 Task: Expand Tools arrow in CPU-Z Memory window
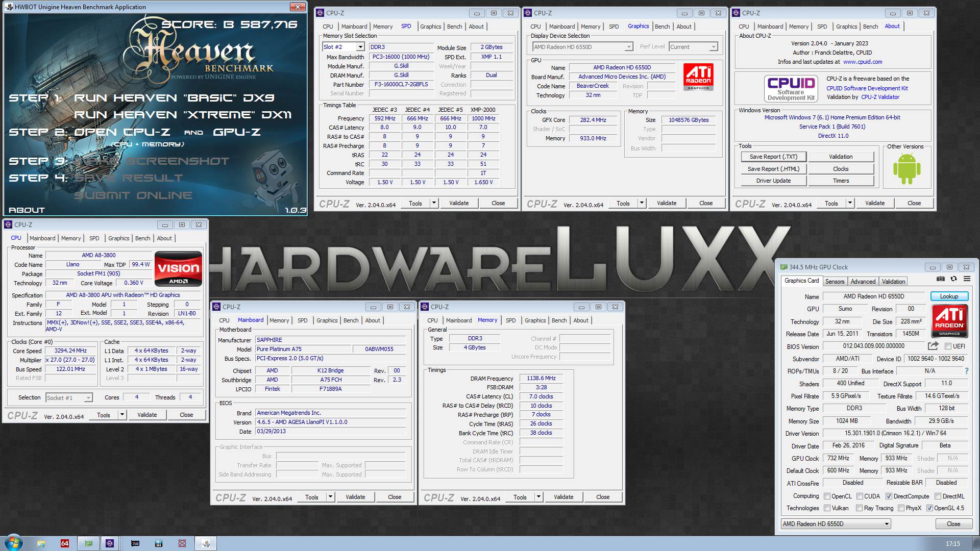[538, 497]
